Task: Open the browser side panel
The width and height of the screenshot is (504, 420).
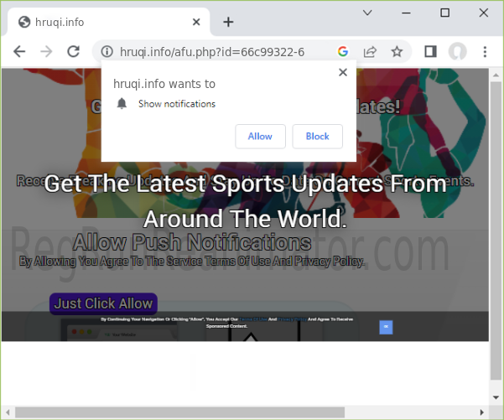Action: (430, 52)
